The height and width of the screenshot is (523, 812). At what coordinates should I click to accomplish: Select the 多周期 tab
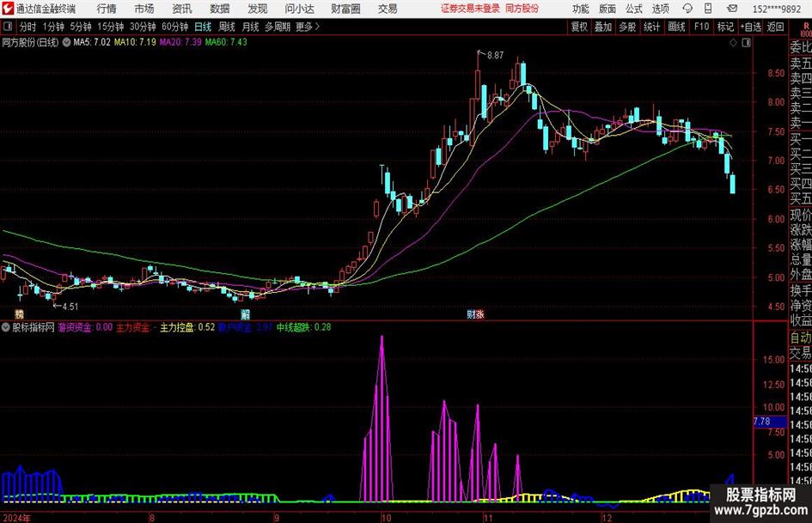278,27
